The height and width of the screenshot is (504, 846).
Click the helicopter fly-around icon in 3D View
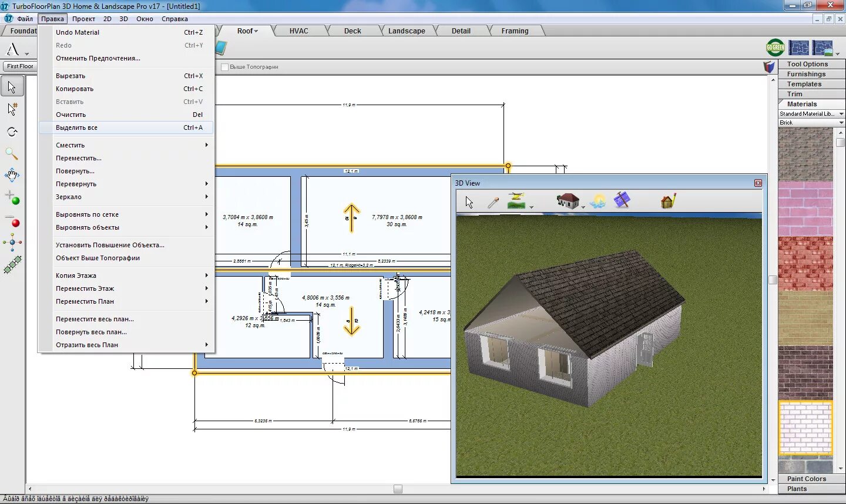(516, 201)
